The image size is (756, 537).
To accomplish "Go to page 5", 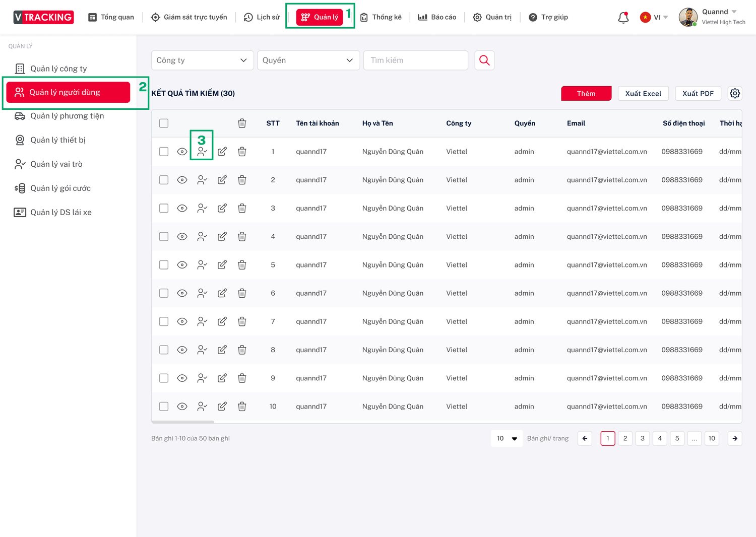I will (677, 438).
